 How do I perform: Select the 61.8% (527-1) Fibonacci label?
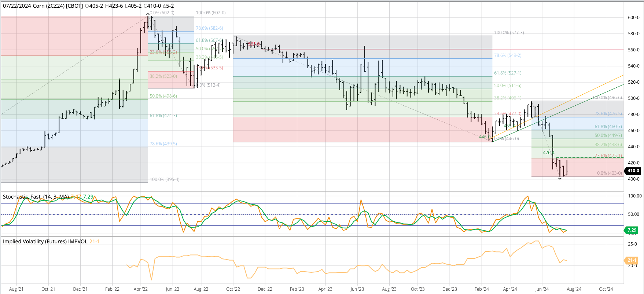[x=508, y=73]
